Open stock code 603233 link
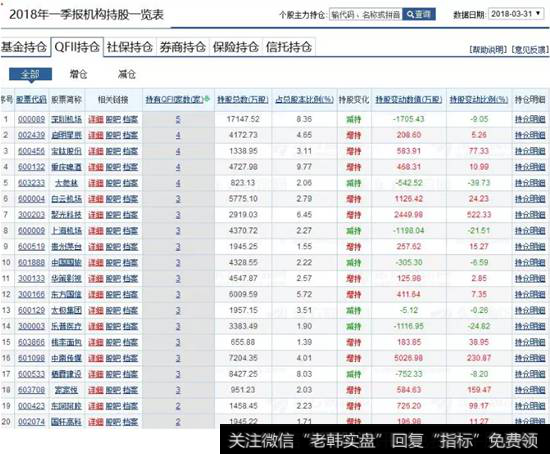The width and height of the screenshot is (550, 454). point(32,183)
